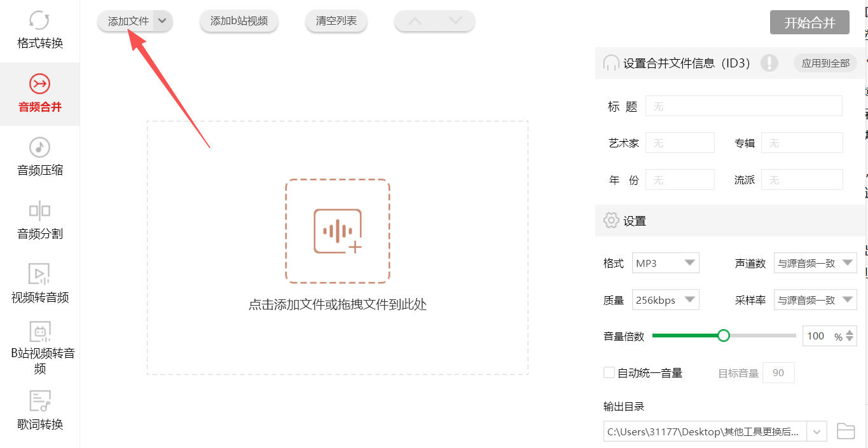Browse the output folder with the folder icon
The width and height of the screenshot is (868, 448).
click(846, 431)
